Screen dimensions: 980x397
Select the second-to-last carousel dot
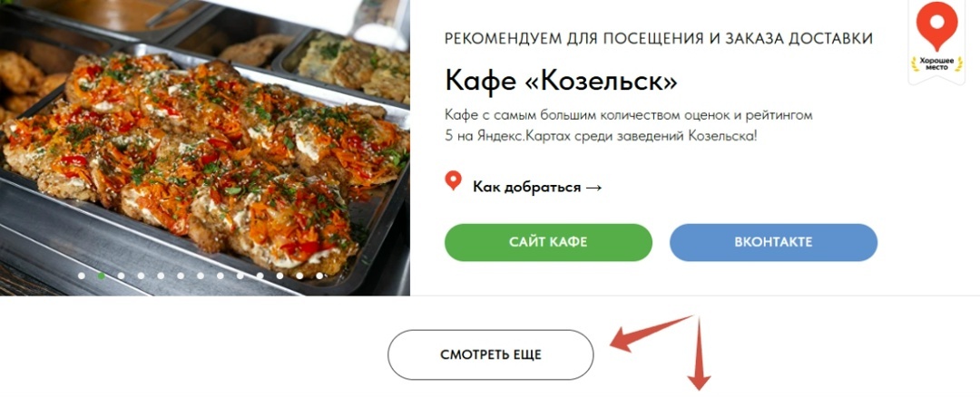pyautogui.click(x=299, y=276)
